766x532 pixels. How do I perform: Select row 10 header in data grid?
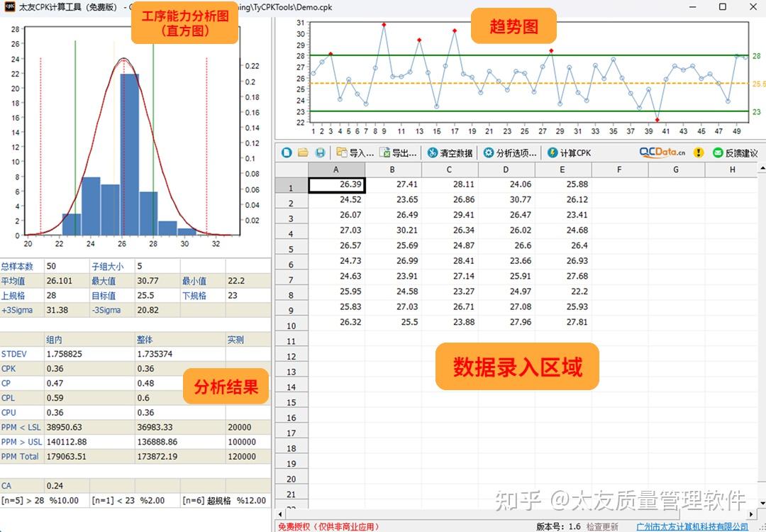point(292,324)
